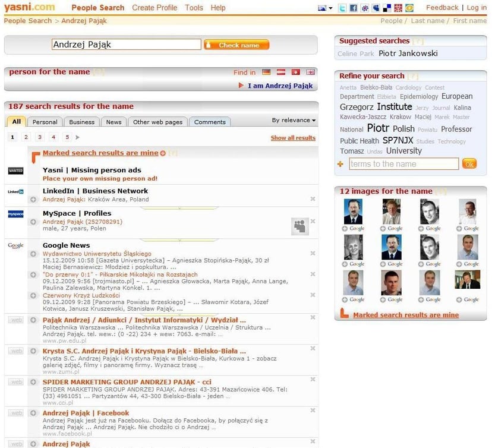Find name in Austria flag

coord(281,72)
